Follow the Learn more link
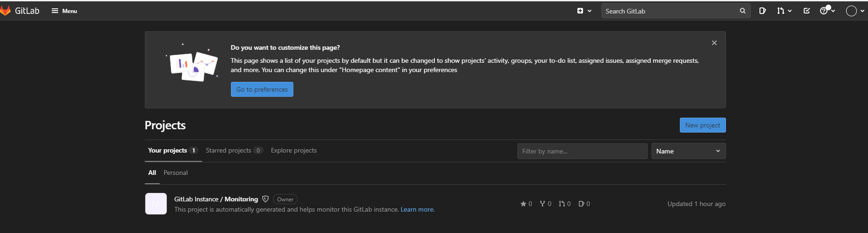 point(417,210)
